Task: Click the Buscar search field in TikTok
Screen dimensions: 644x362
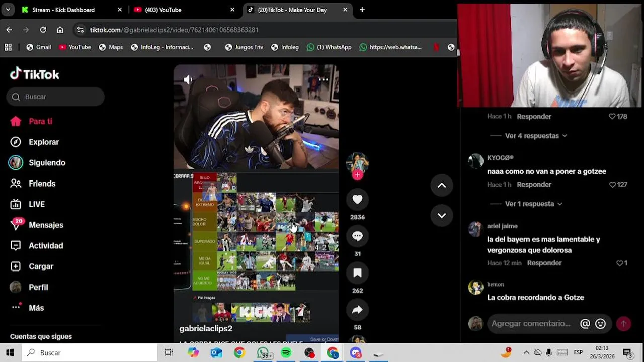Action: point(55,97)
